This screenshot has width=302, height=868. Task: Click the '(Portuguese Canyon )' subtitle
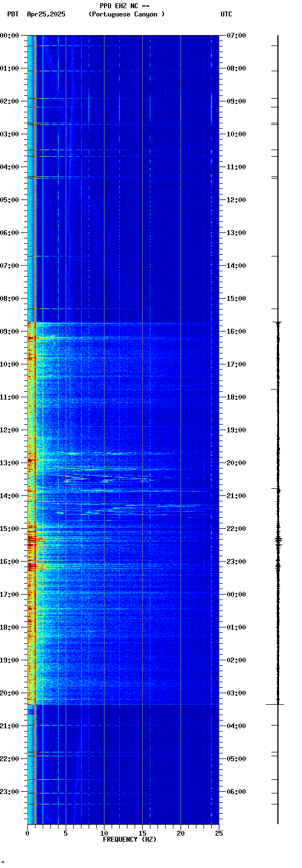126,14
